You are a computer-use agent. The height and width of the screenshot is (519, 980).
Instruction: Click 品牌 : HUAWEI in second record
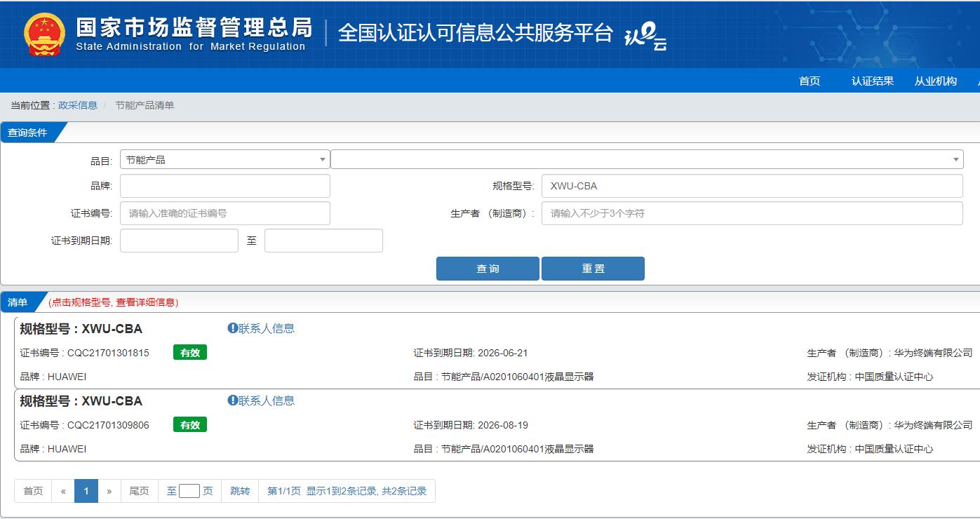(x=53, y=449)
